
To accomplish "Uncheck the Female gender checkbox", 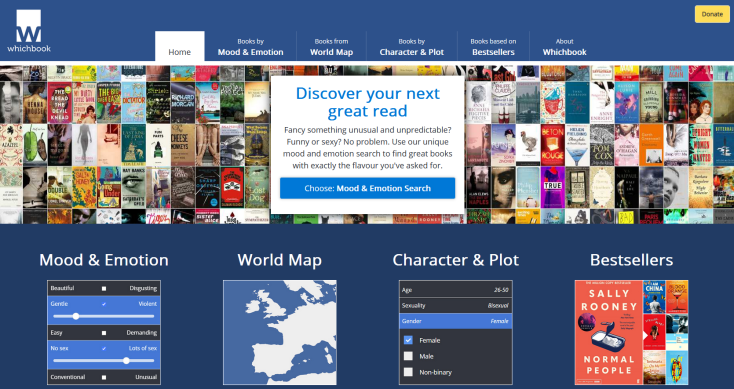I will (408, 340).
